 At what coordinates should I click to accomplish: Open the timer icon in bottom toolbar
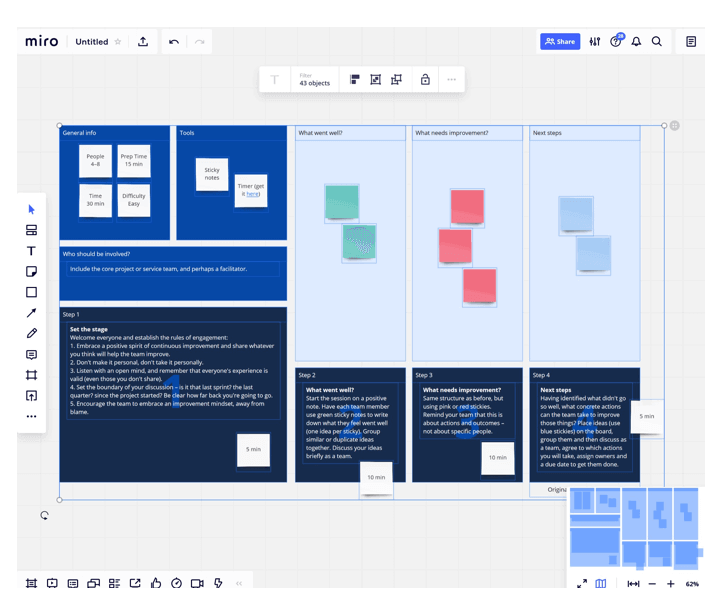coord(176,583)
